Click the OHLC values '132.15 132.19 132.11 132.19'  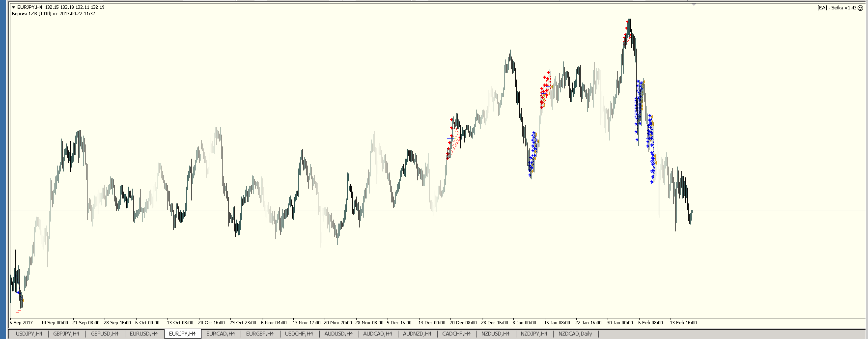coord(75,7)
